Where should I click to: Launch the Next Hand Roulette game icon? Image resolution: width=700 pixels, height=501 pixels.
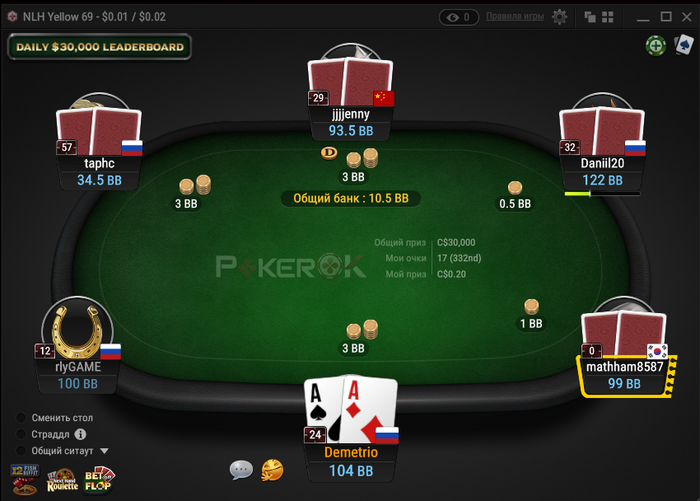point(62,480)
